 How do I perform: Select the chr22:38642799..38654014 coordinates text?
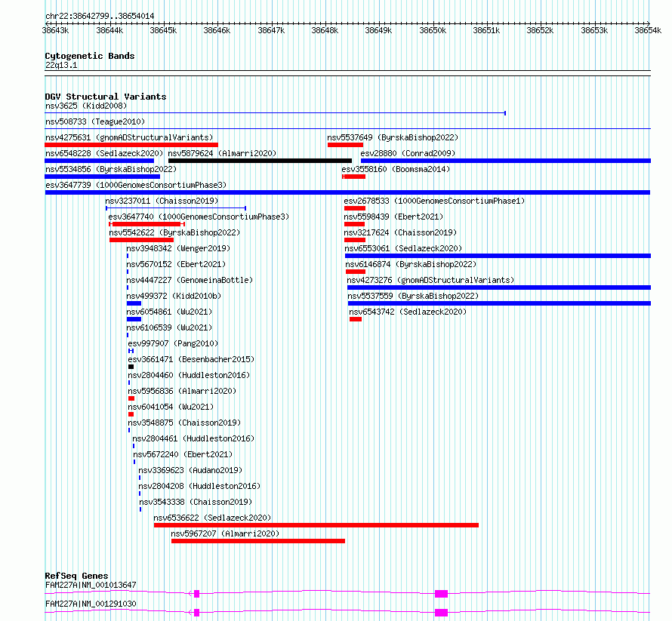(x=100, y=16)
